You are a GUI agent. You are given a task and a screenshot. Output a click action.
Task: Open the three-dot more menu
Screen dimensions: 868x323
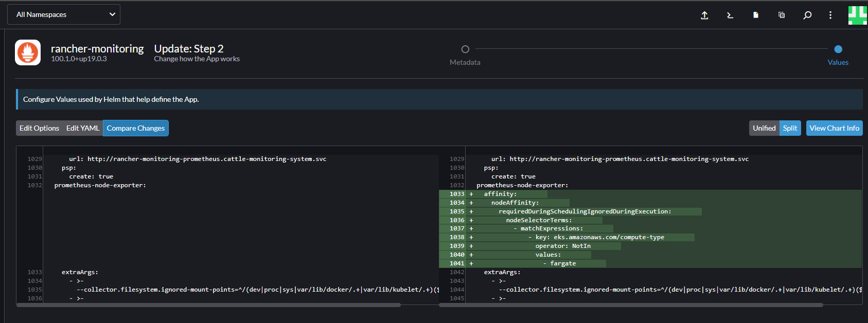(830, 15)
